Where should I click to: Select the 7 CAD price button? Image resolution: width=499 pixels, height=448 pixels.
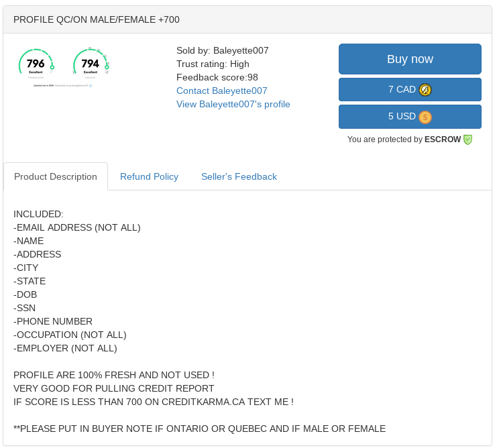[x=410, y=89]
